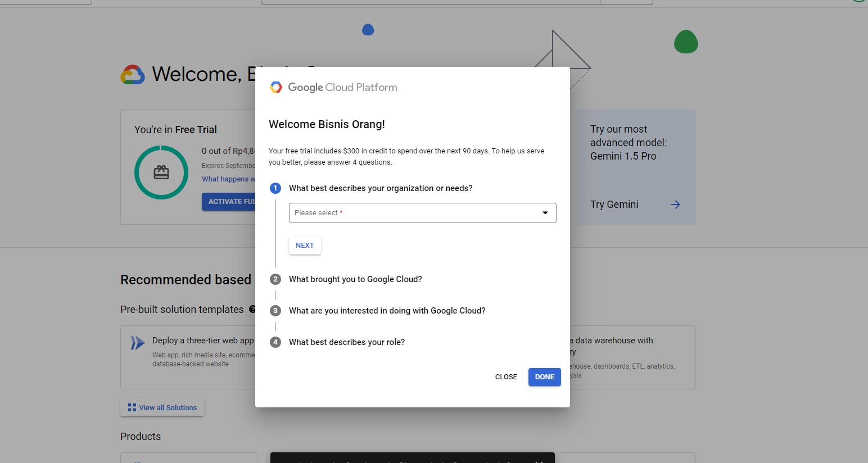This screenshot has height=463, width=868.
Task: Expand step 3 about Google Cloud interests
Action: click(387, 311)
